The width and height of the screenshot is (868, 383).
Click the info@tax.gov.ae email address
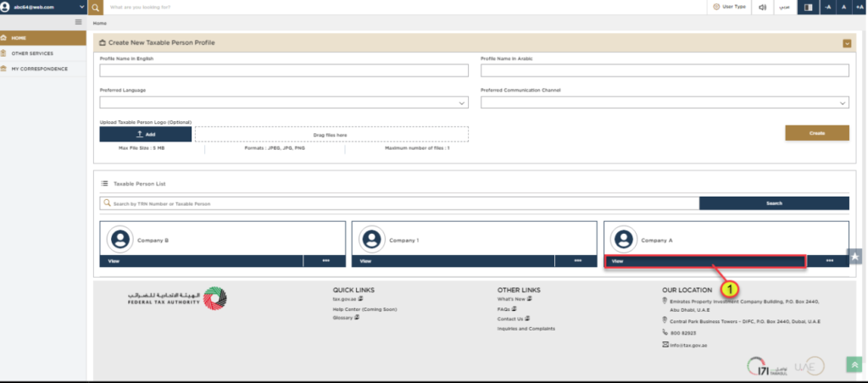click(x=688, y=345)
